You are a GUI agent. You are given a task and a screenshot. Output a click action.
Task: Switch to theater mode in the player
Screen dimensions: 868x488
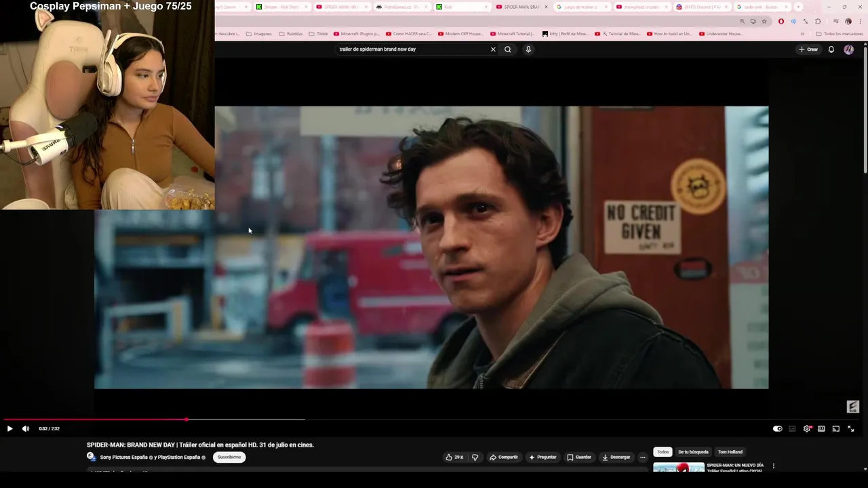(x=821, y=428)
